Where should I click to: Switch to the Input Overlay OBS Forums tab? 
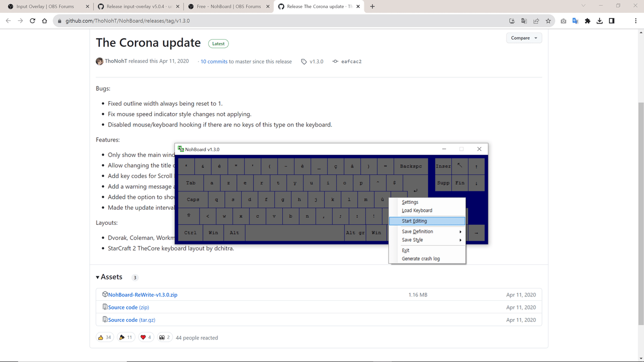click(x=45, y=6)
